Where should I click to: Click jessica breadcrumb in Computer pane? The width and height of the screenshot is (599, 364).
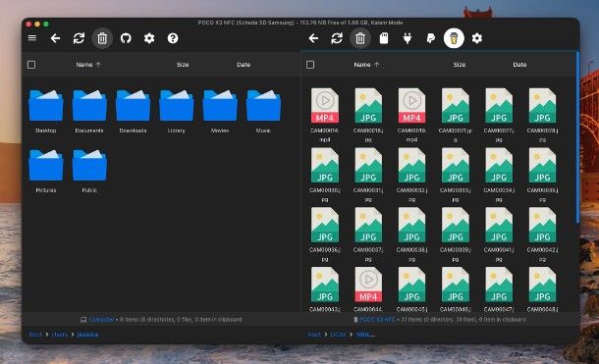pos(87,335)
